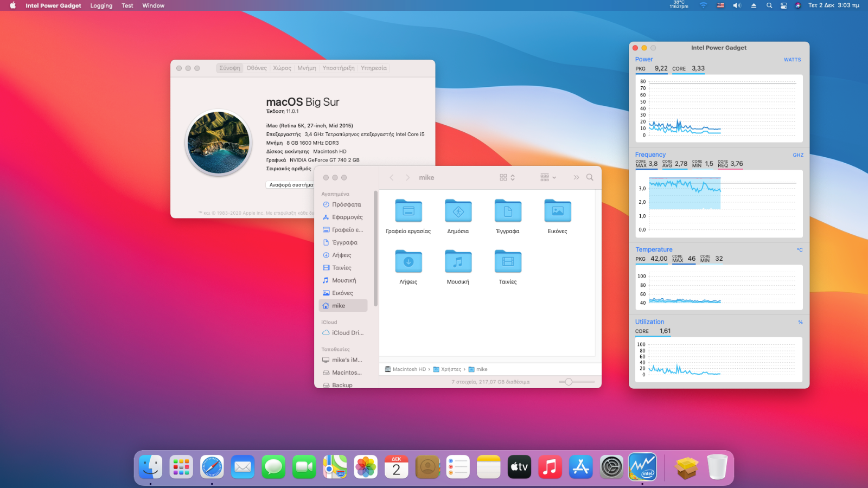Open the Trash in the Dock
Viewport: 868px width, 488px height.
(x=717, y=466)
